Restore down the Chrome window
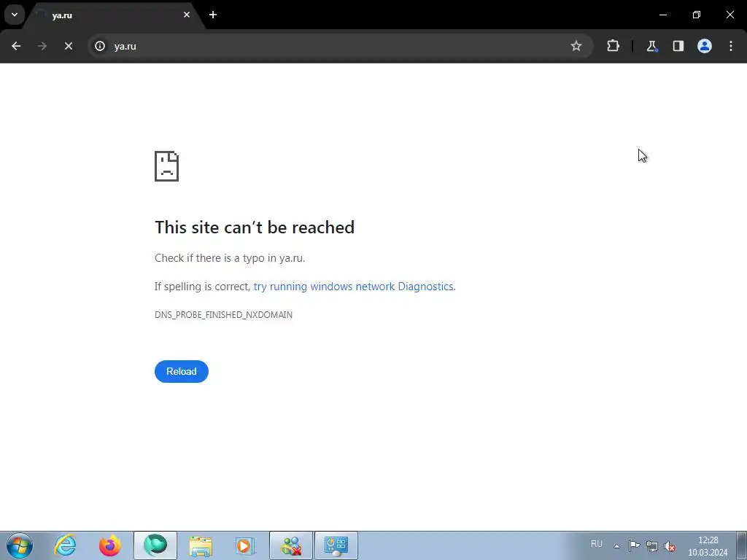The width and height of the screenshot is (747, 560). tap(697, 15)
